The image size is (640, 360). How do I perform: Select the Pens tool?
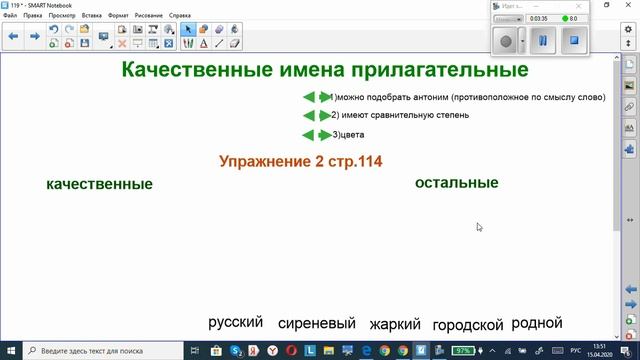pos(188,43)
